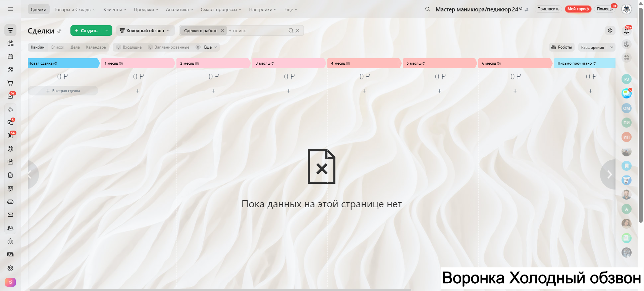644x291 pixels.
Task: Open notifications bell with 99+ badge
Action: [627, 31]
